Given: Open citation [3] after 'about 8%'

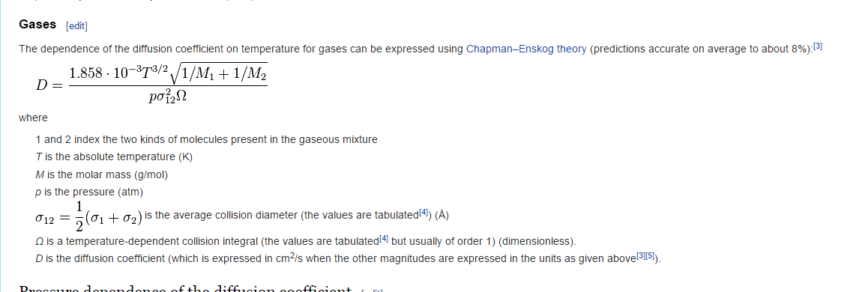Looking at the screenshot, I should pos(818,46).
